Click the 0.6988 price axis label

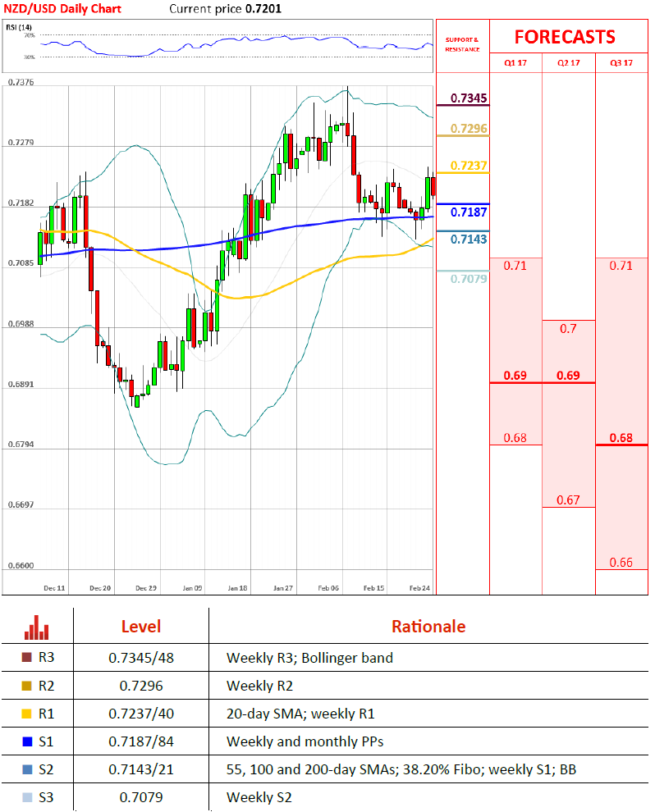click(21, 324)
